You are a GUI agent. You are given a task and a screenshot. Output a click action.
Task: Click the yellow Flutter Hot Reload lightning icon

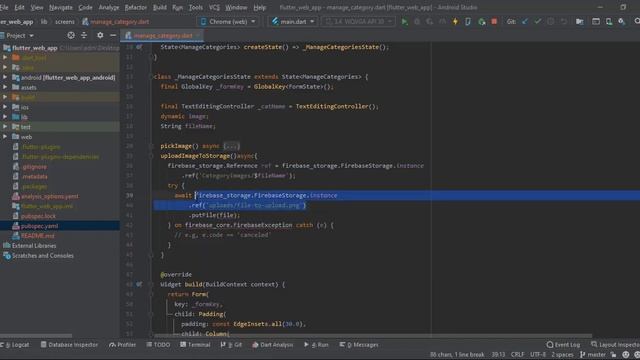[x=455, y=22]
